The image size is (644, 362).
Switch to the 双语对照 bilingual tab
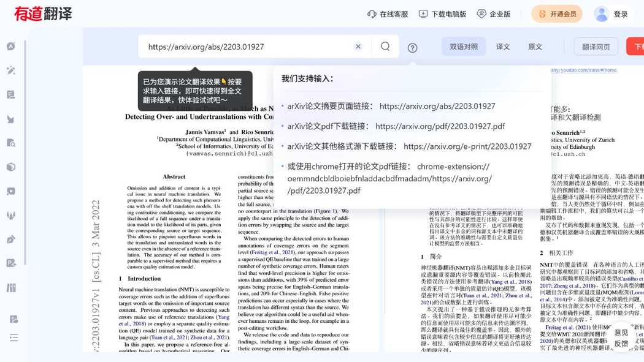click(x=464, y=47)
